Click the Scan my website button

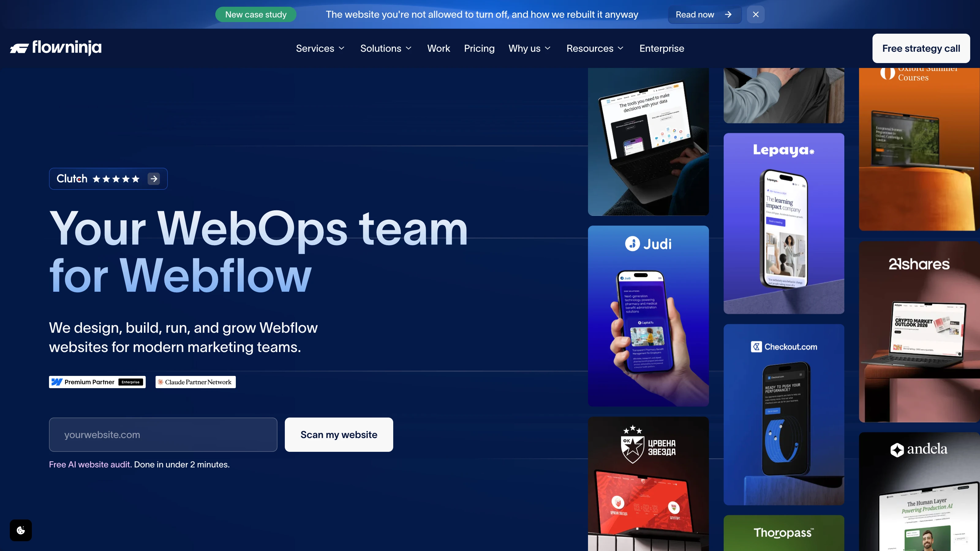click(339, 435)
